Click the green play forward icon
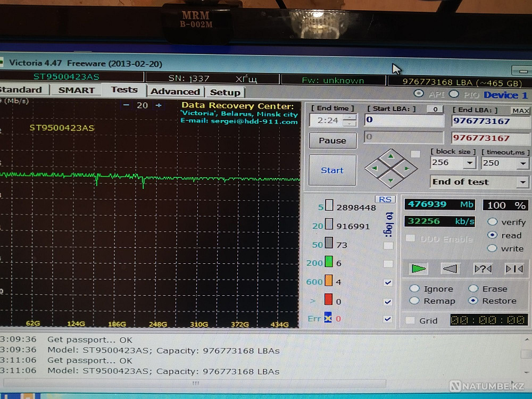532x399 pixels. tap(418, 269)
